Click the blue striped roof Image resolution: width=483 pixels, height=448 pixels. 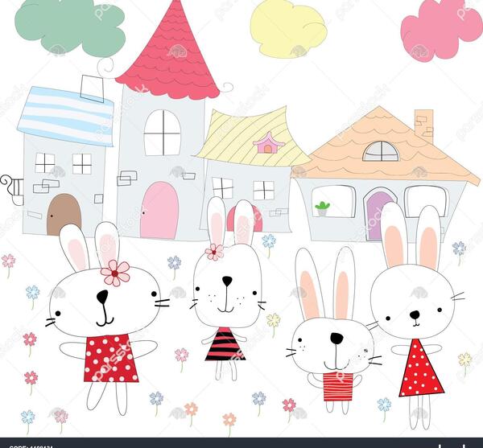(66, 116)
